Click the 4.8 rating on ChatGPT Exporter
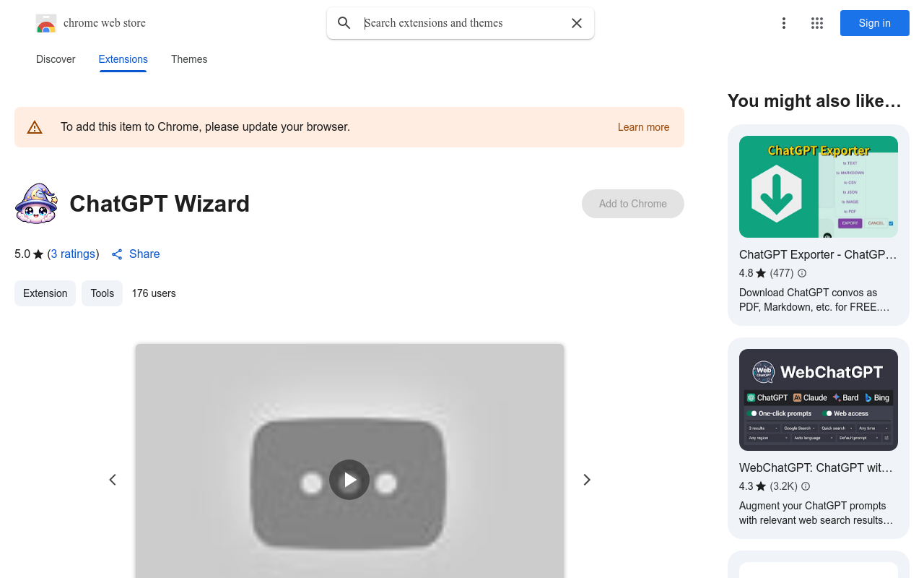The width and height of the screenshot is (924, 578). [752, 273]
